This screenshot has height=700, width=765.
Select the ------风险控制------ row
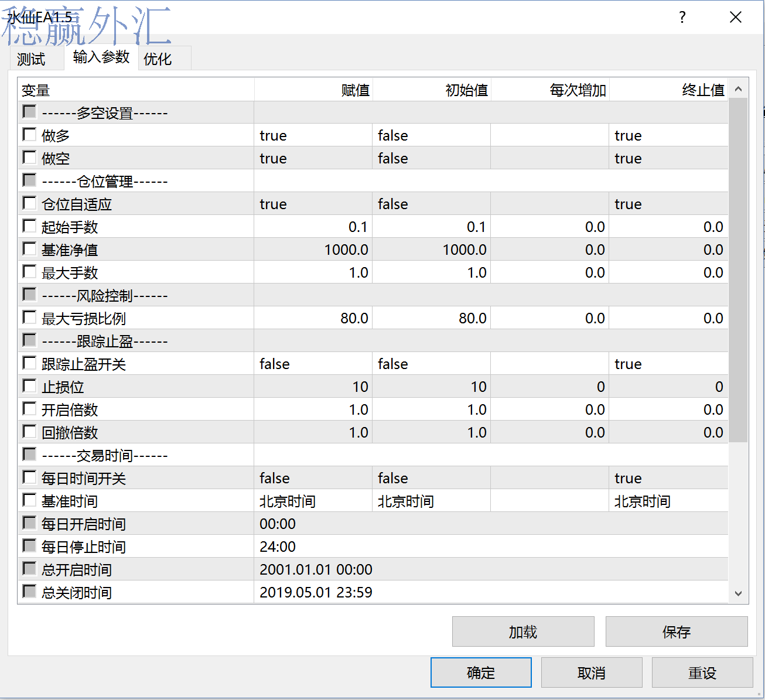click(373, 295)
